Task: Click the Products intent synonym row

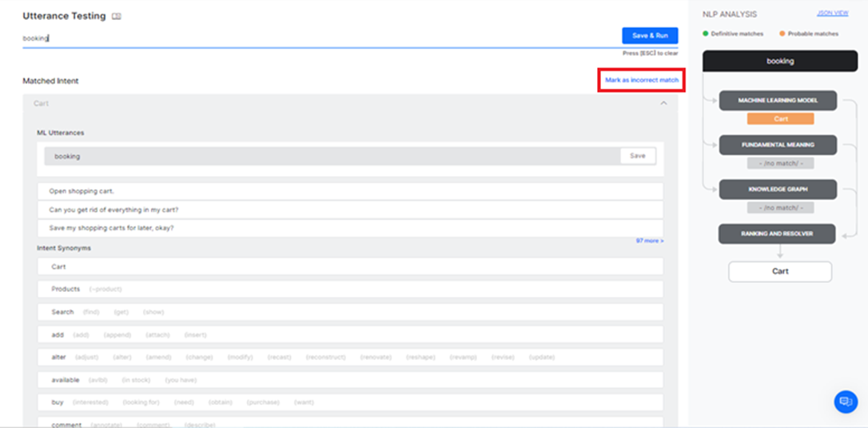Action: point(349,289)
